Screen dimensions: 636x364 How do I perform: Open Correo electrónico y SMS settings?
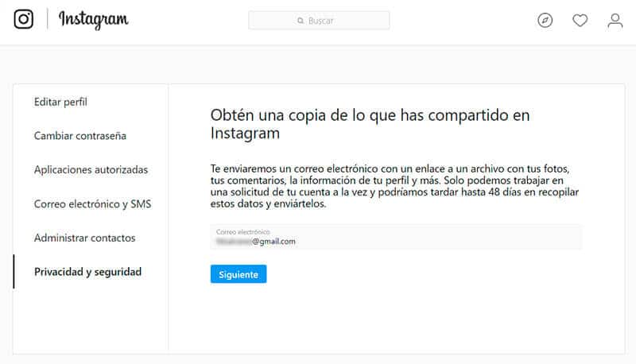coord(92,204)
